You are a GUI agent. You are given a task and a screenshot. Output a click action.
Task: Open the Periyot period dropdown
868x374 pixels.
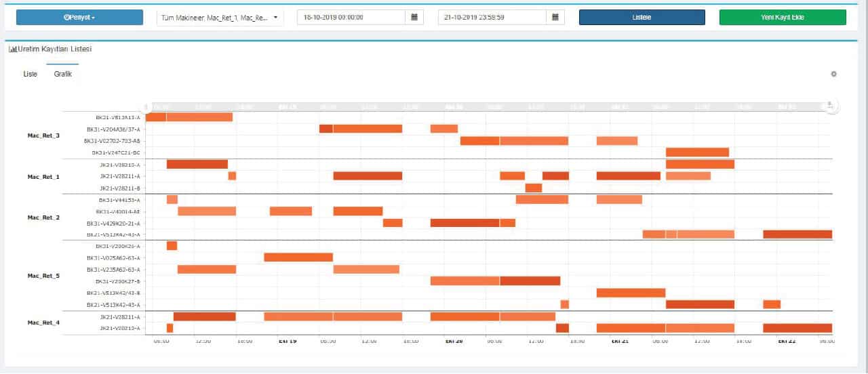[x=79, y=18]
